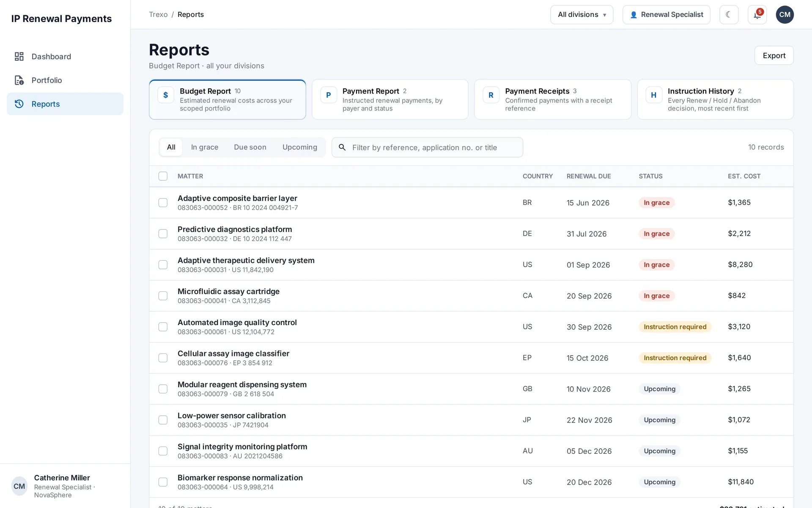This screenshot has width=812, height=508.
Task: Sort by the EST. COST column header
Action: (744, 176)
